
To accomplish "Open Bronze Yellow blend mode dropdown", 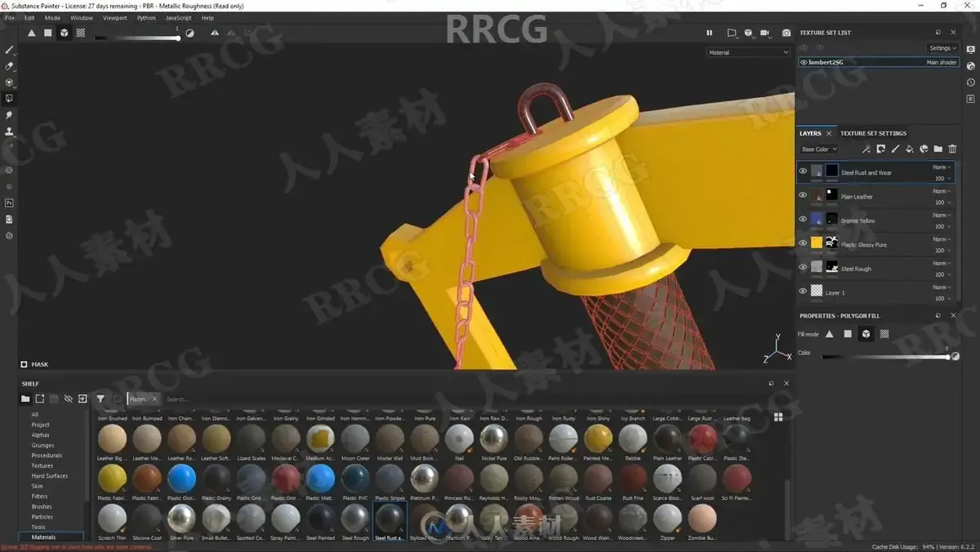I will [942, 215].
